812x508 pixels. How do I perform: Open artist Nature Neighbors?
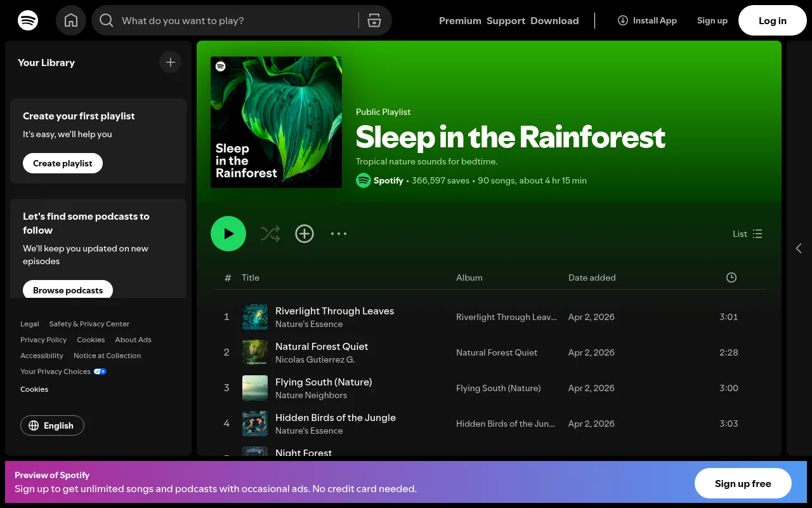(311, 395)
